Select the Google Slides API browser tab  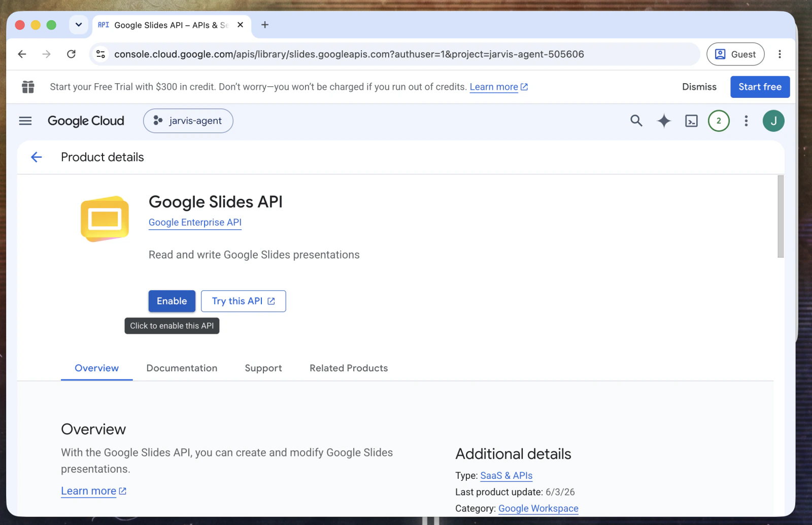171,25
